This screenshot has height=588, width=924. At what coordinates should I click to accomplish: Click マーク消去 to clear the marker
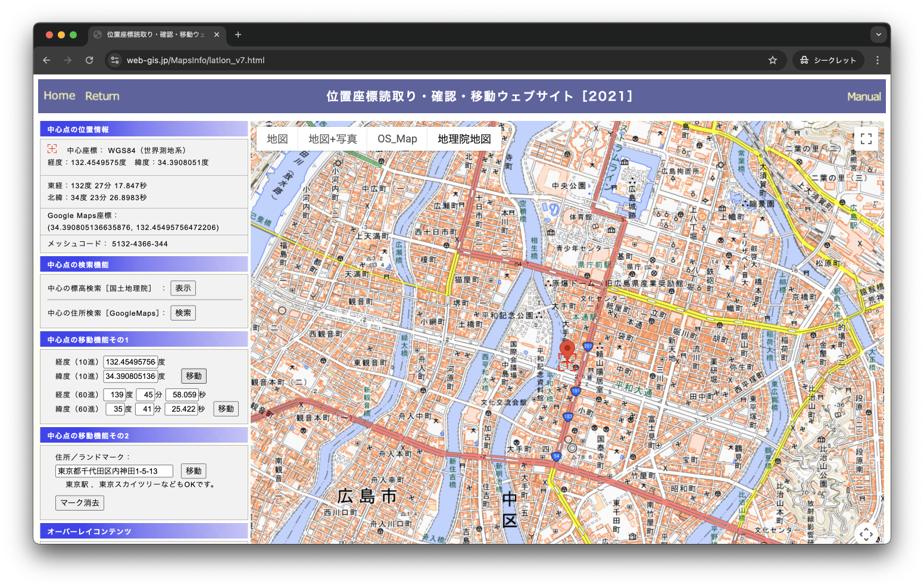(79, 502)
